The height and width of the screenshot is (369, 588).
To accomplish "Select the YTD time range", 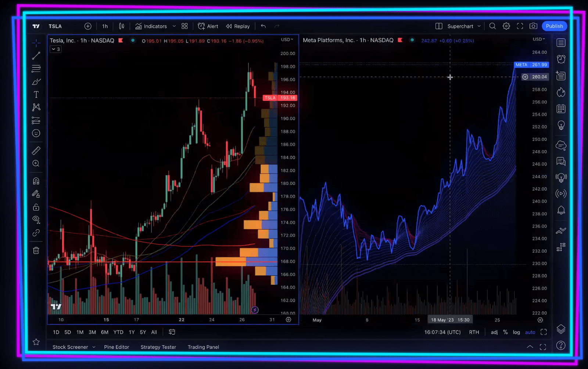I will pyautogui.click(x=118, y=332).
